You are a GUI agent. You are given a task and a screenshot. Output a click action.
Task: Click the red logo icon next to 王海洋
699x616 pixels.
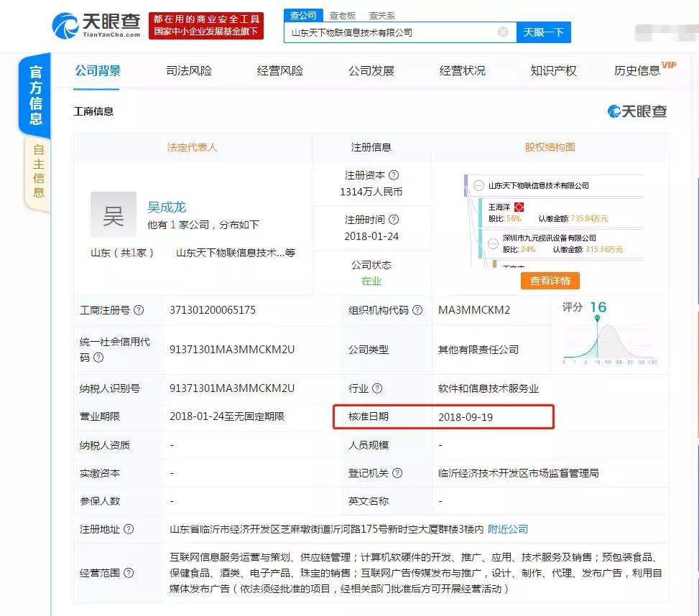pyautogui.click(x=519, y=206)
